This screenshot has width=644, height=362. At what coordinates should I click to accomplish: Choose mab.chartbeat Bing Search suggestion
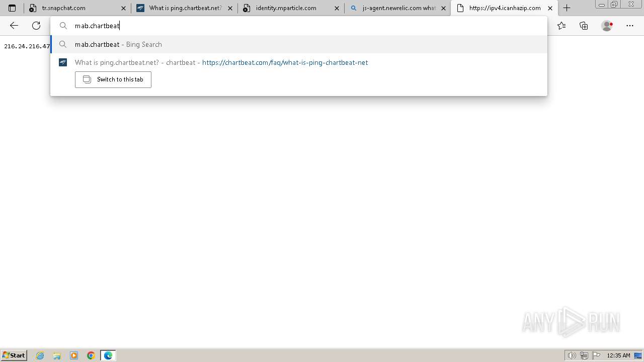point(299,44)
